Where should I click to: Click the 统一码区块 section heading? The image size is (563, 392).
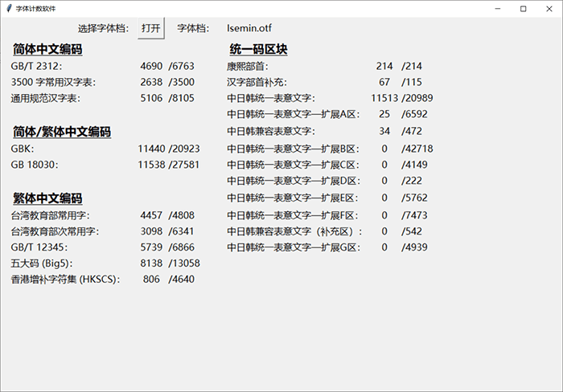[259, 50]
